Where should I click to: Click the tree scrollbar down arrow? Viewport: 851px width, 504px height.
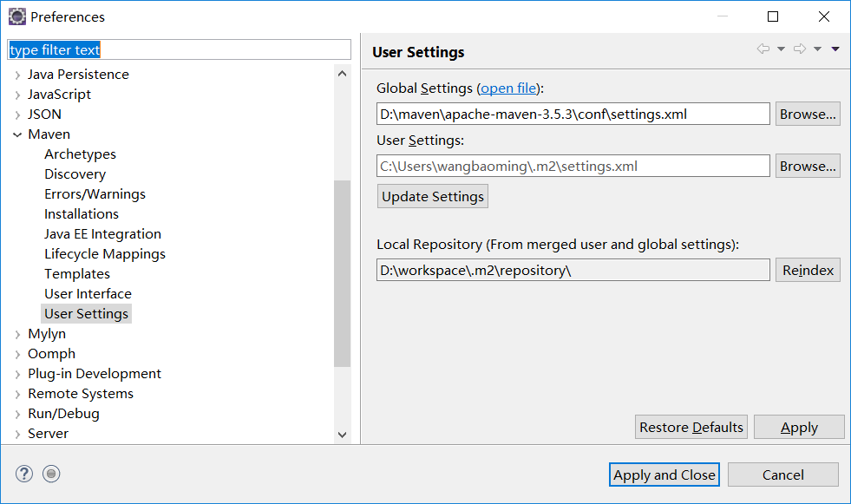343,435
